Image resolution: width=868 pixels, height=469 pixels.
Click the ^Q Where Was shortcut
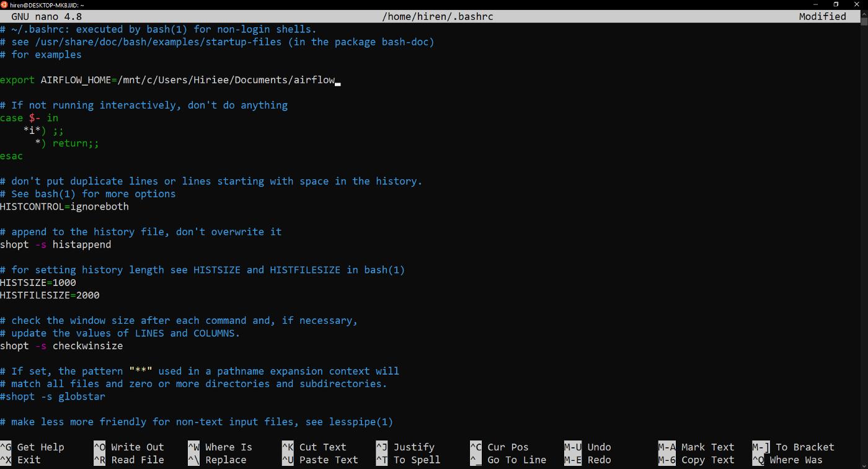point(787,460)
